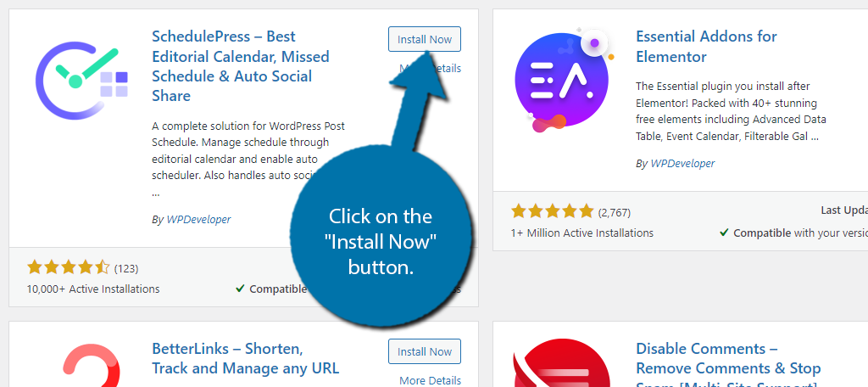Visit WPDeveloper author link under Essential Addons
868x387 pixels.
(682, 164)
